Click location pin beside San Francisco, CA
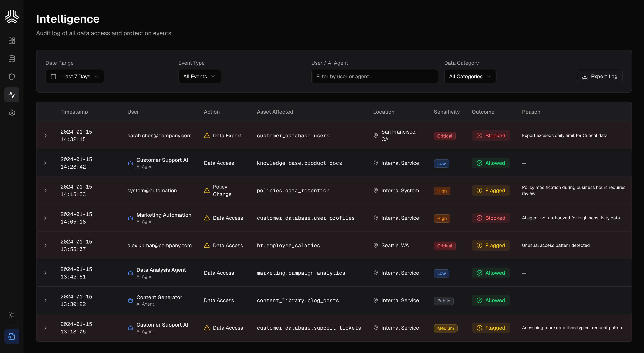 375,136
